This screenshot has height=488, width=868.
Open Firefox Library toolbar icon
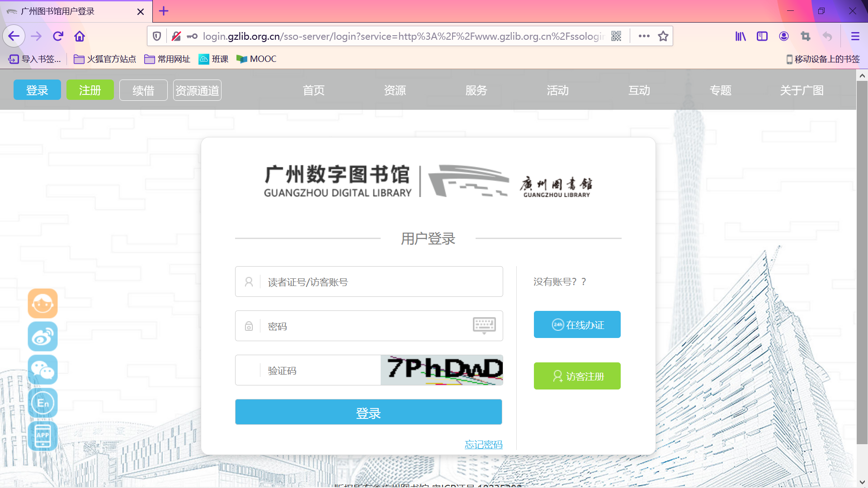[741, 36]
